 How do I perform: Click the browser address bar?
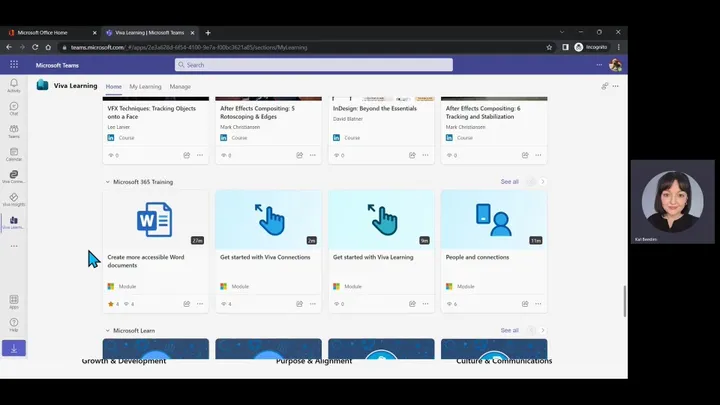[x=303, y=47]
